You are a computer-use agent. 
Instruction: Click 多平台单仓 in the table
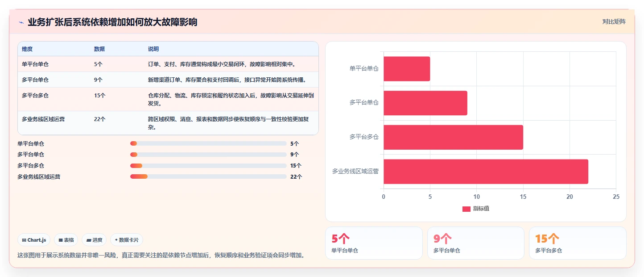[35, 80]
